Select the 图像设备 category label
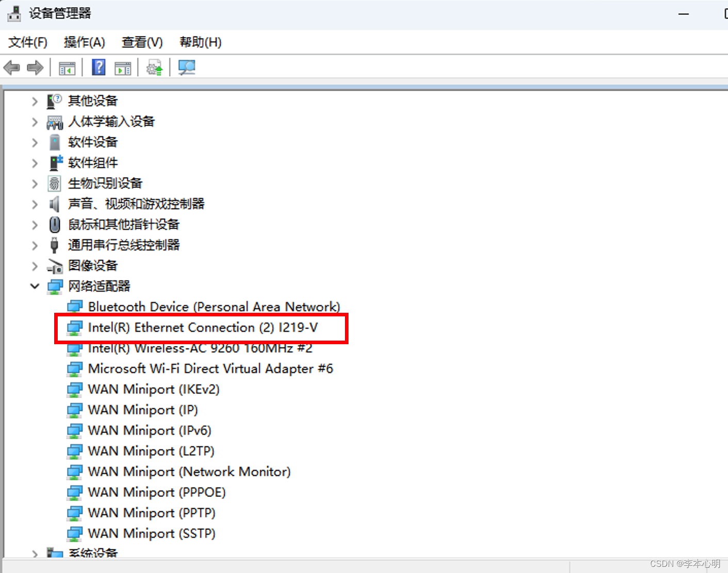 coord(93,266)
